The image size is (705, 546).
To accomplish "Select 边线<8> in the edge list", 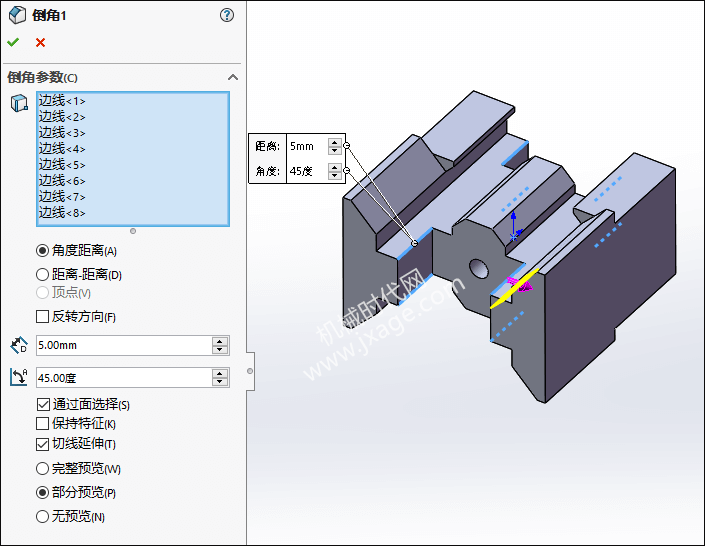I will coord(62,212).
